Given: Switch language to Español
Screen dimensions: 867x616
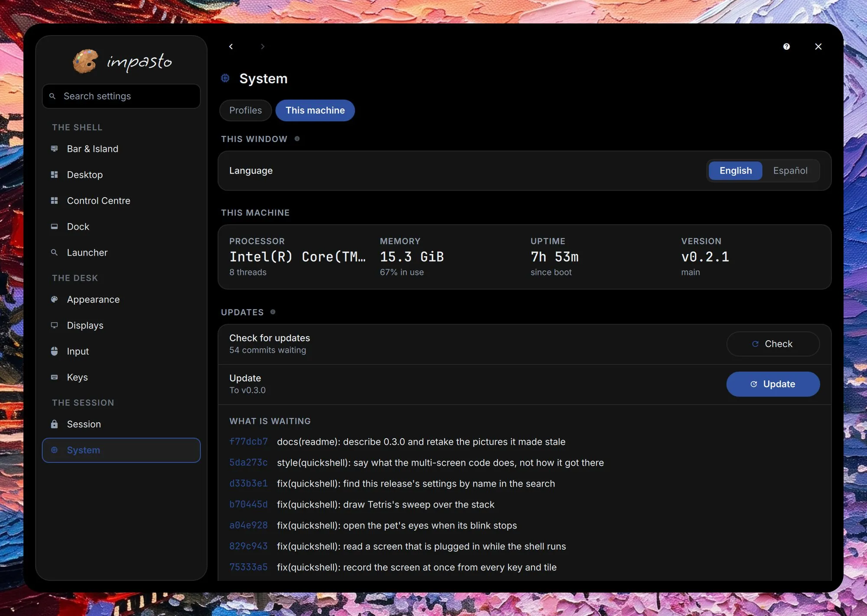Looking at the screenshot, I should point(790,171).
